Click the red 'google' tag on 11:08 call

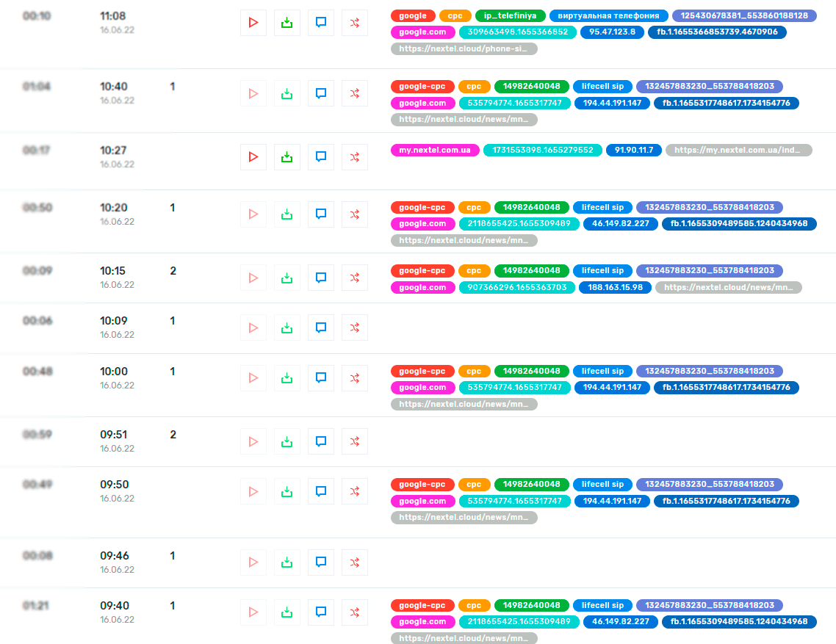click(x=413, y=16)
